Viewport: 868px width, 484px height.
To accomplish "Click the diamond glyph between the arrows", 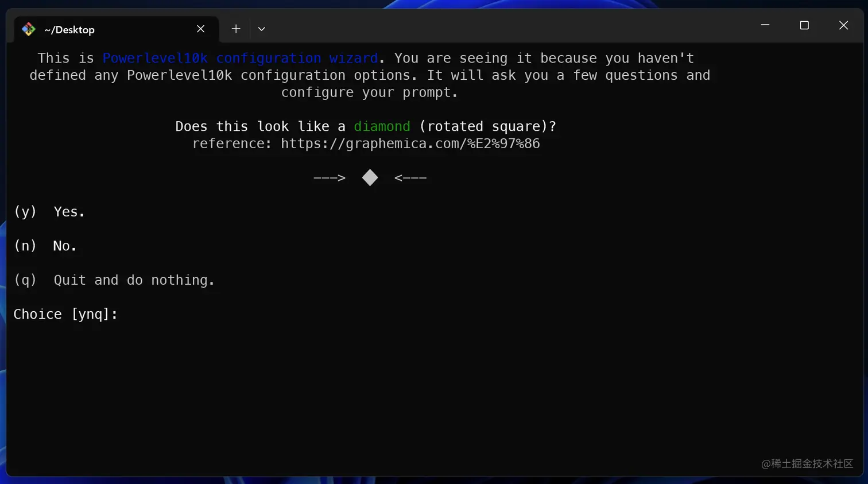I will [x=370, y=178].
